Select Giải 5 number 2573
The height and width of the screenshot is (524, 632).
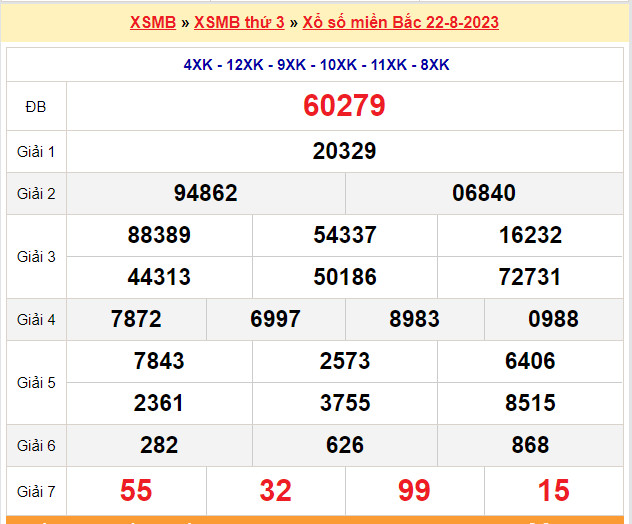(x=345, y=361)
